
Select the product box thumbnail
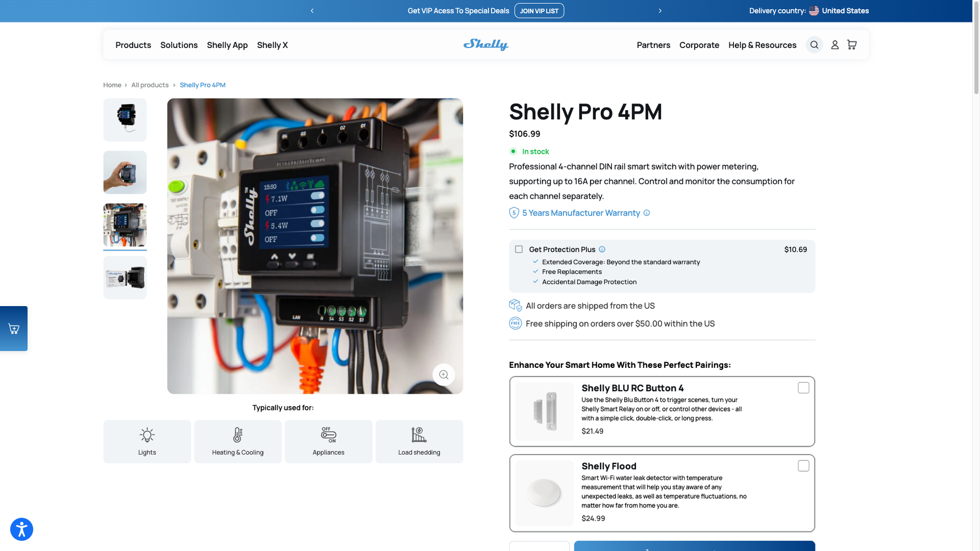pos(125,278)
